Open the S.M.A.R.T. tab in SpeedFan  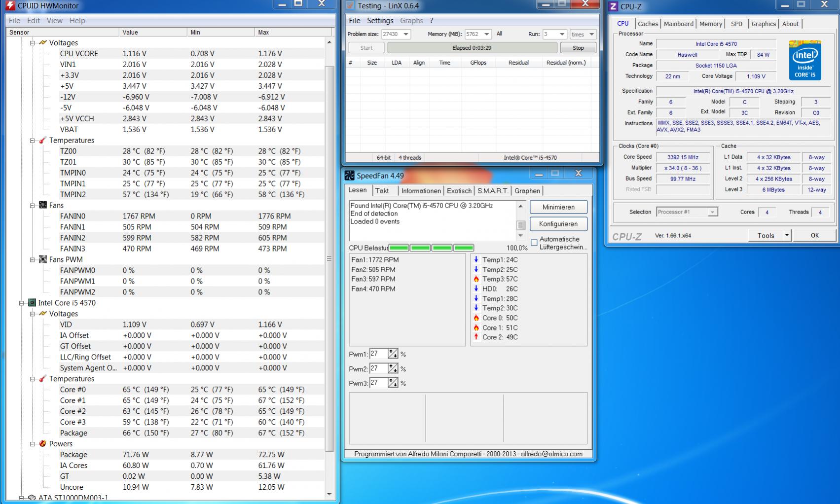click(492, 191)
